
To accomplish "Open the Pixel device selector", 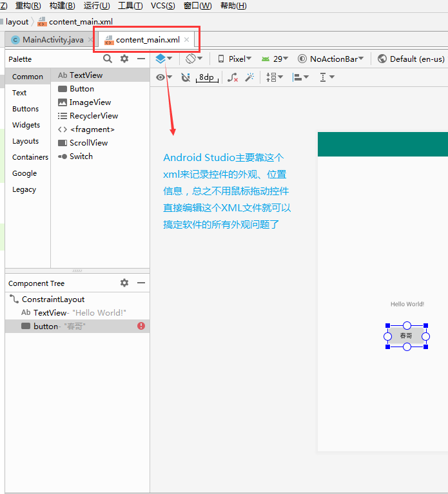I will pos(235,59).
